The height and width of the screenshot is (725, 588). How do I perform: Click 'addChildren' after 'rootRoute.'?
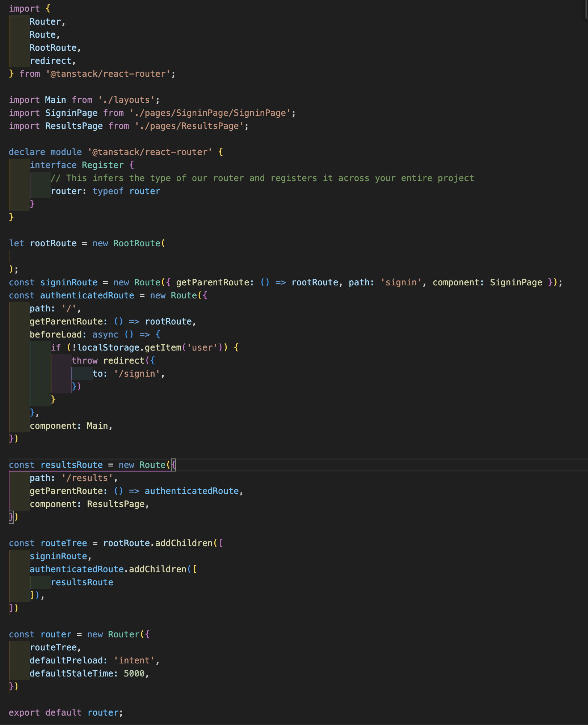[184, 543]
